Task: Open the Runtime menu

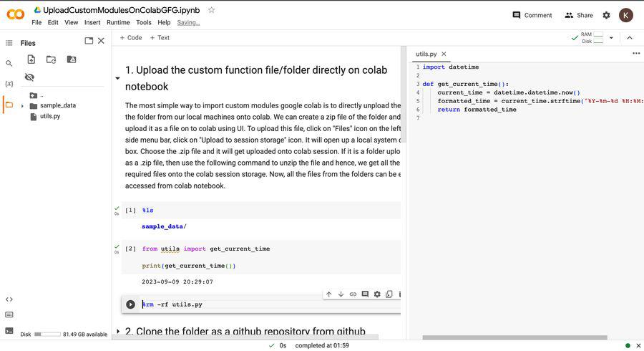Action: (118, 22)
